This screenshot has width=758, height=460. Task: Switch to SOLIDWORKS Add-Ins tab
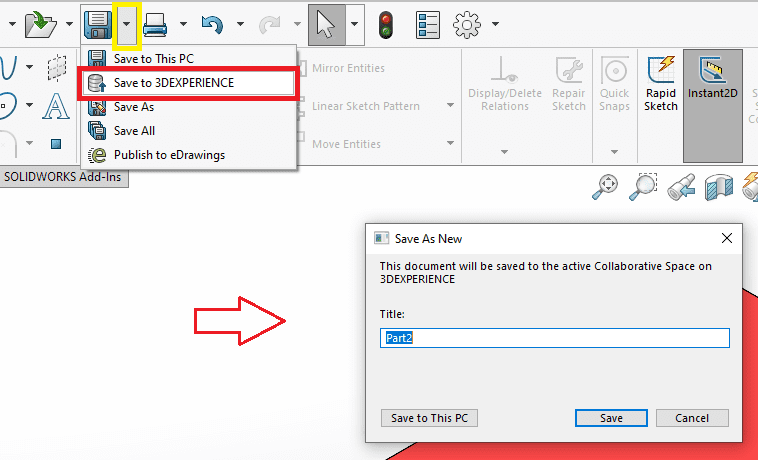pos(62,177)
